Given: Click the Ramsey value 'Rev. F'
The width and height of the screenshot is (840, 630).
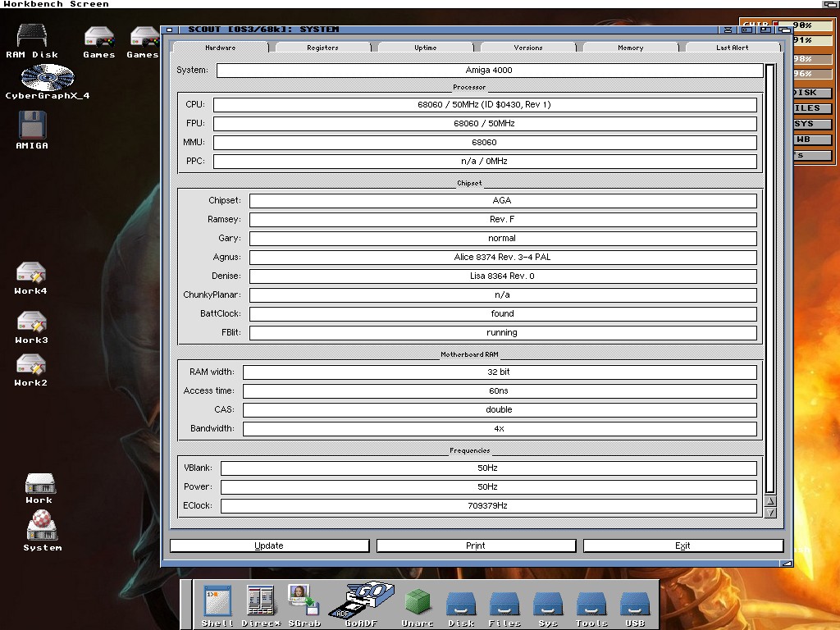Looking at the screenshot, I should click(x=503, y=219).
